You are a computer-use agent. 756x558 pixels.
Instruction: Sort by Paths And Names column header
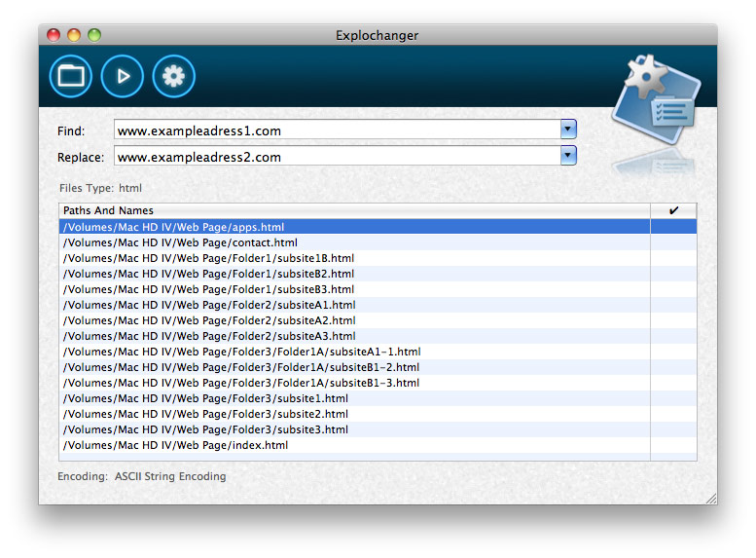pyautogui.click(x=354, y=210)
